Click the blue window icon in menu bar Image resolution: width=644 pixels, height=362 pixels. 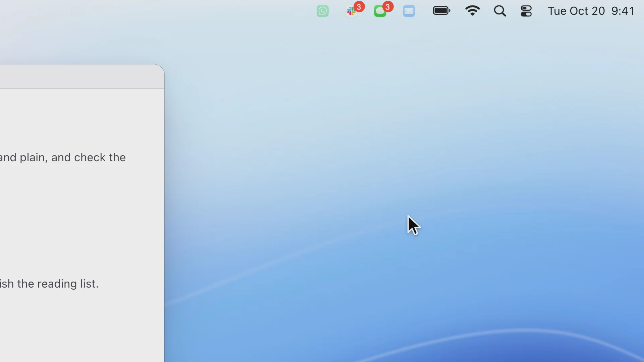click(x=409, y=11)
